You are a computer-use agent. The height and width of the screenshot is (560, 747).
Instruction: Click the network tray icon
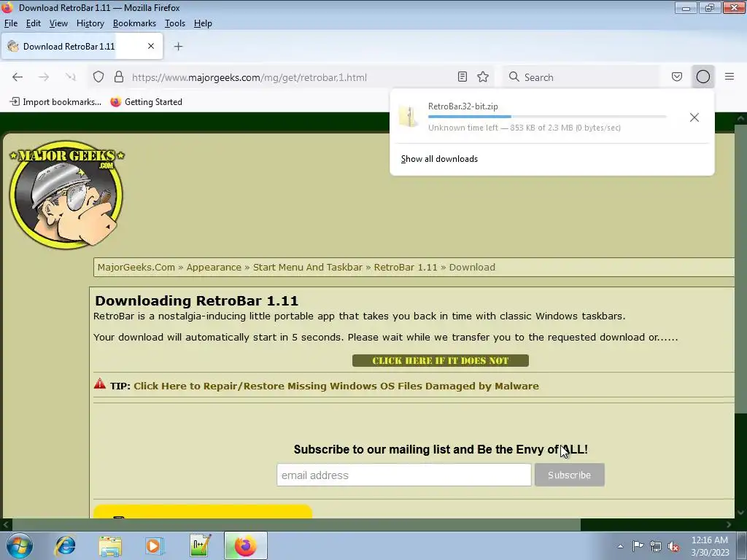(656, 546)
